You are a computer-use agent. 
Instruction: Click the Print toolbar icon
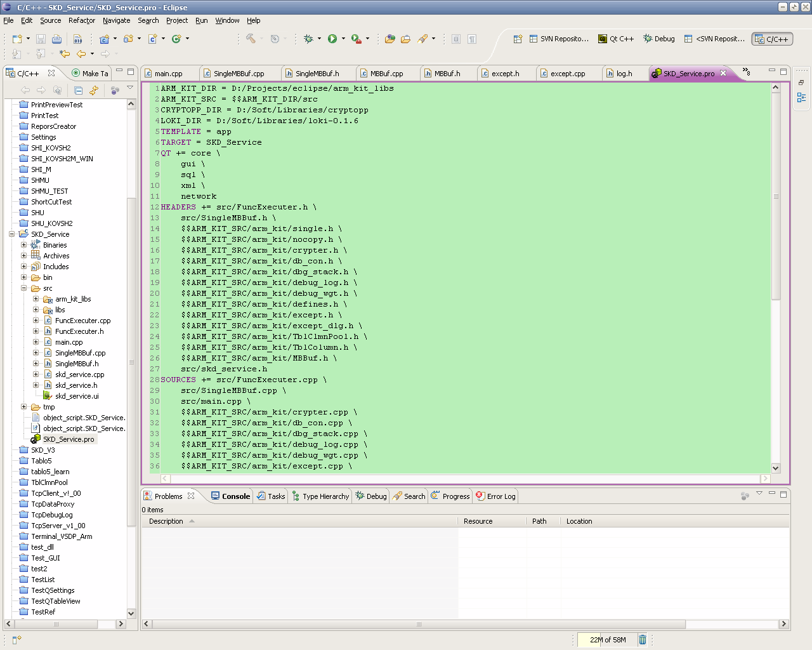pos(56,39)
